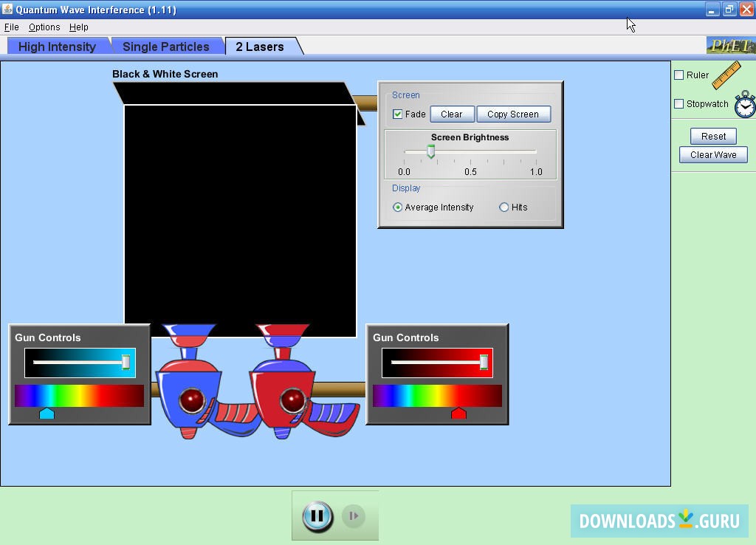Open the Help menu
Image resolution: width=756 pixels, height=545 pixels.
78,27
